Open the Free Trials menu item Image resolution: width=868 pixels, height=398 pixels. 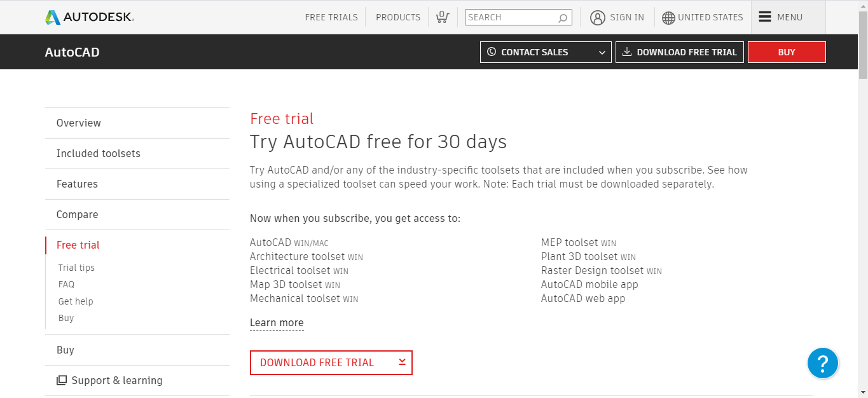click(331, 17)
